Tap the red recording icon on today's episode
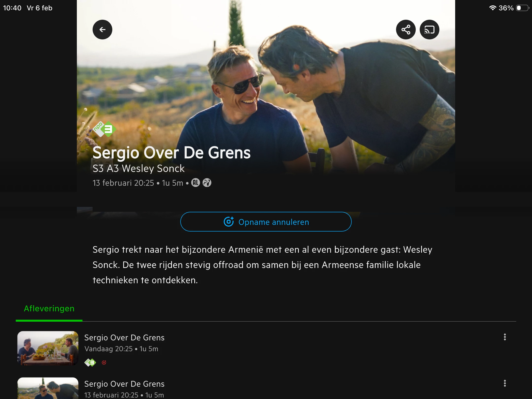The image size is (532, 399). tap(104, 362)
